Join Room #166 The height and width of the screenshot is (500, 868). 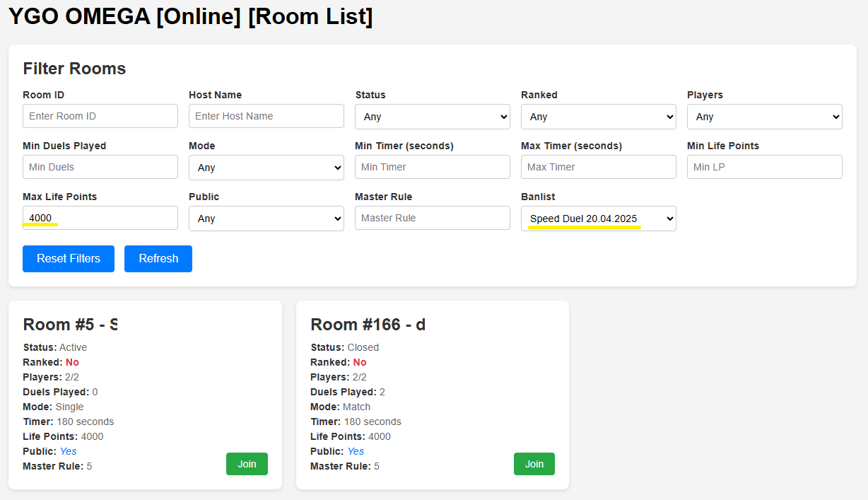(x=534, y=464)
